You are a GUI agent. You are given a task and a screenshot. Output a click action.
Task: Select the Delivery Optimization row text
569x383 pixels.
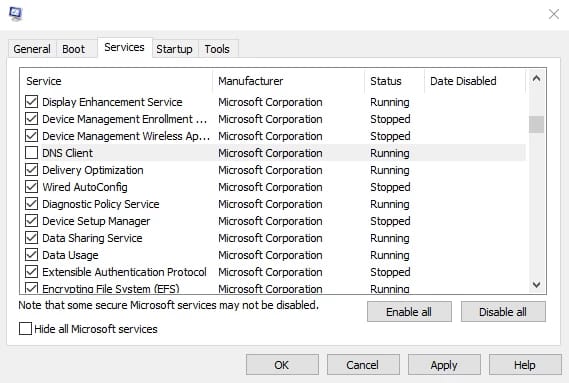(x=93, y=170)
